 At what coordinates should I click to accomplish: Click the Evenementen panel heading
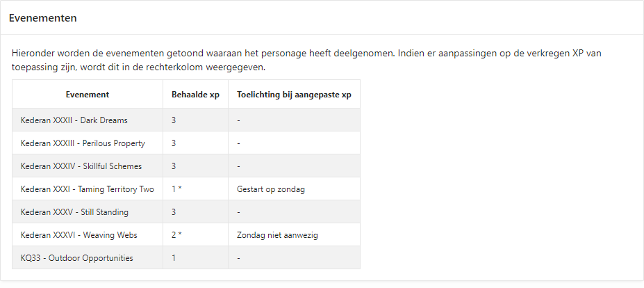coord(42,18)
